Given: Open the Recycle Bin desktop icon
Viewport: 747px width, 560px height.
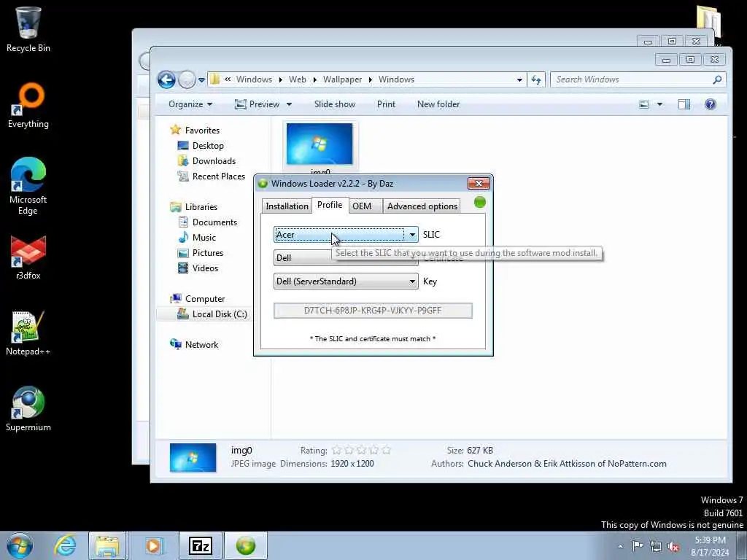Looking at the screenshot, I should 28,29.
